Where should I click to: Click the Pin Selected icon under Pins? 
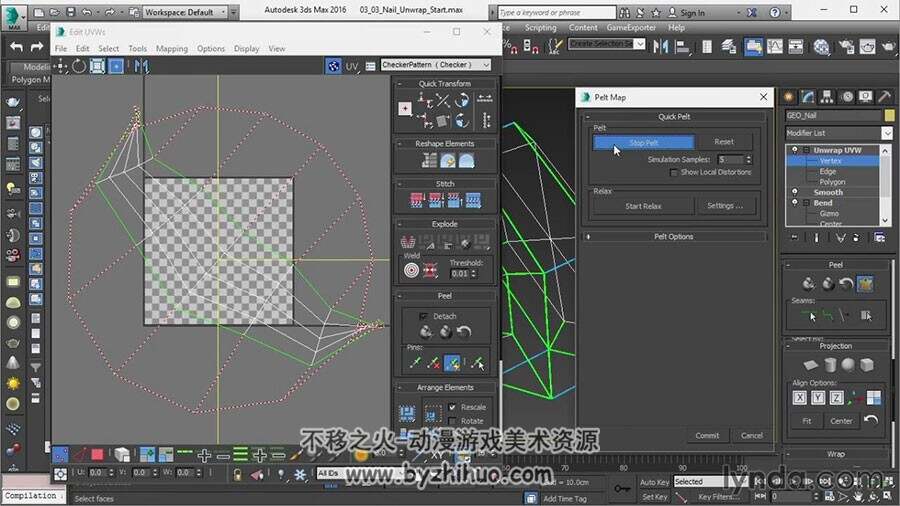[416, 363]
